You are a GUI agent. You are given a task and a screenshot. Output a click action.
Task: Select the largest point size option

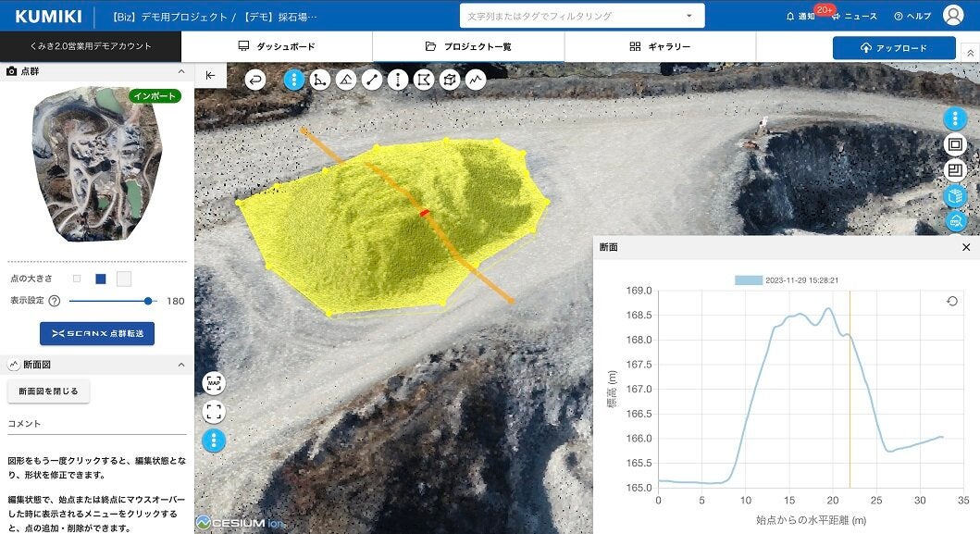pos(124,279)
